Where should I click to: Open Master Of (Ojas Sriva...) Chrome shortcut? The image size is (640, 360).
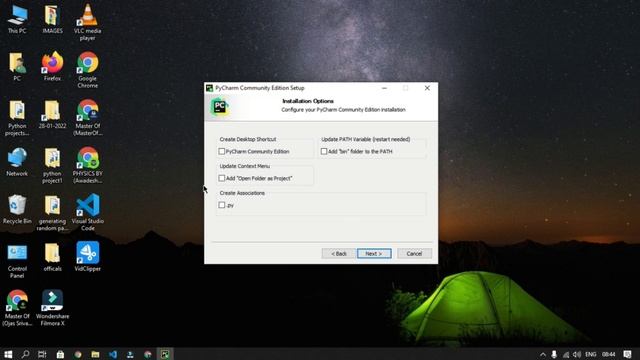pyautogui.click(x=17, y=308)
